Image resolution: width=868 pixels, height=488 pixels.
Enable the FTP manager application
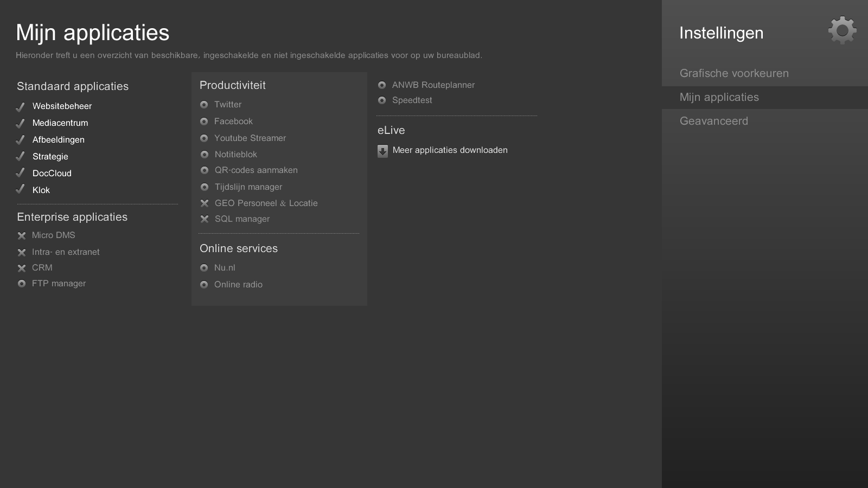(22, 283)
